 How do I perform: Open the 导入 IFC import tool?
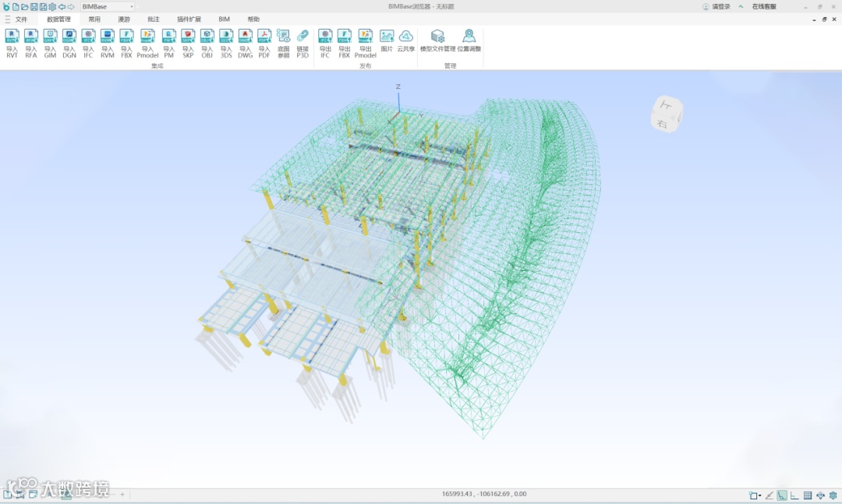tap(88, 44)
